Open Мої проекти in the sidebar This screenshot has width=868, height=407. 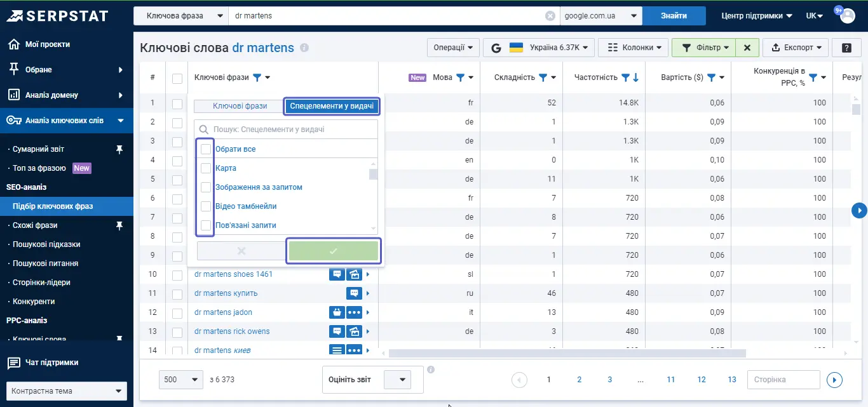47,44
